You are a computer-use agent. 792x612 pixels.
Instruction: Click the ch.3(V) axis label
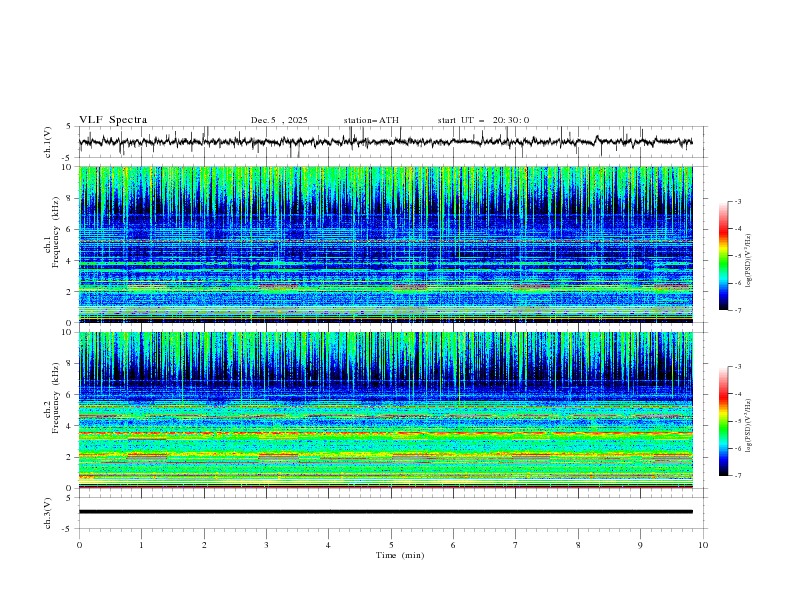[x=48, y=513]
